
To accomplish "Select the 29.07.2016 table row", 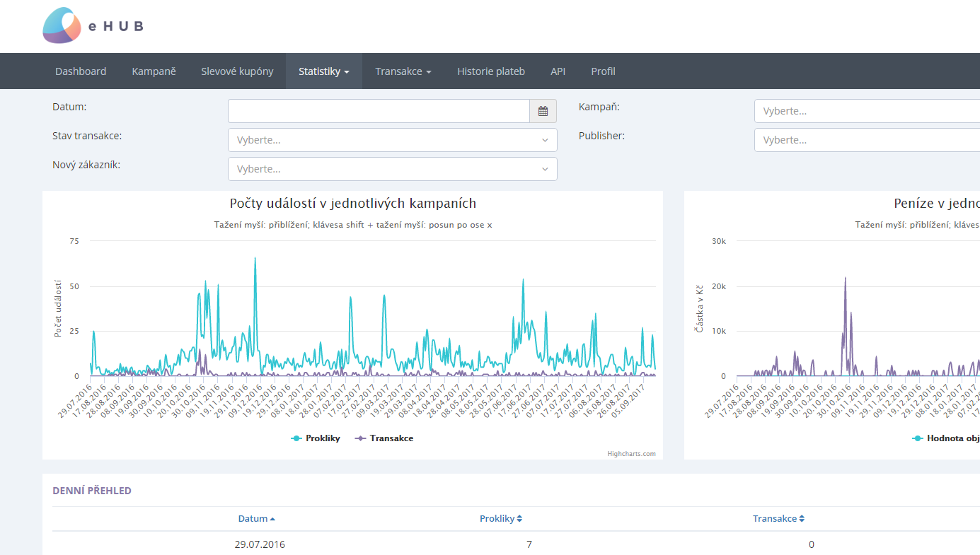I will (516, 544).
